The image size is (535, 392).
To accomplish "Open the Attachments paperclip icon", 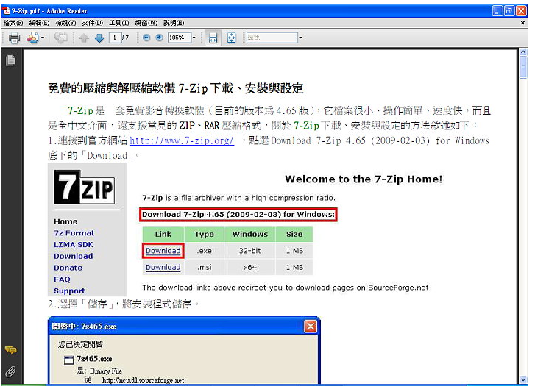I will (10, 371).
